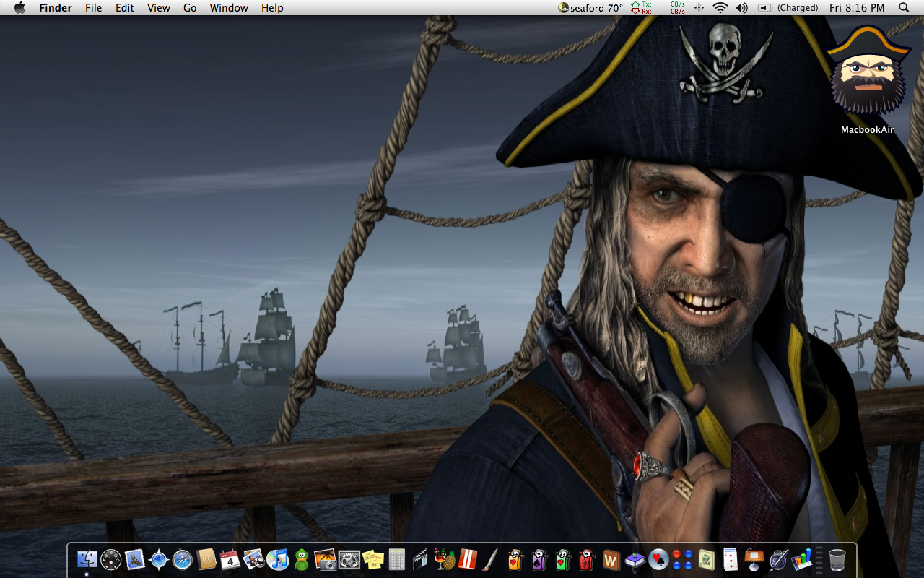Launch Safari from the Dock
Screen dimensions: 924x578
[x=183, y=559]
